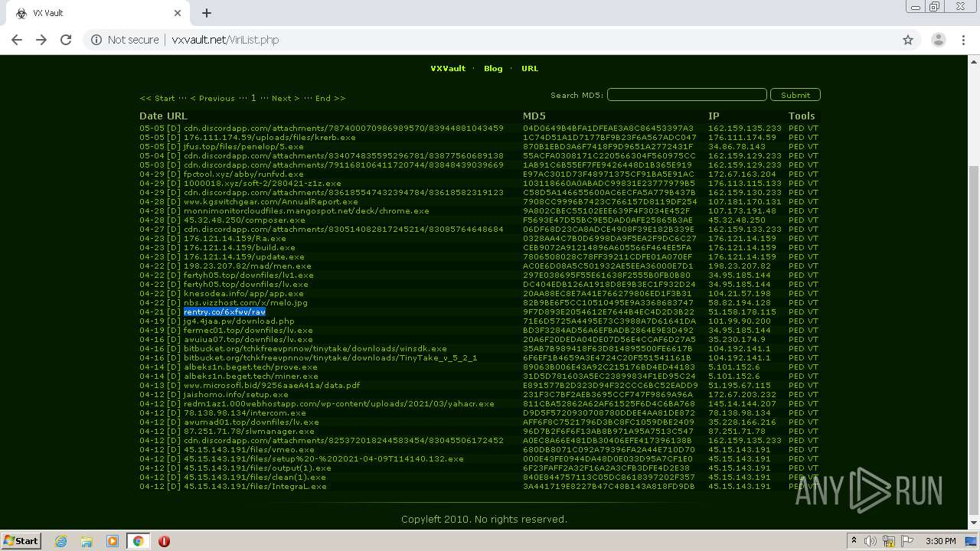Open the Windows Start menu
Screen dimensions: 980x551
tap(21, 540)
